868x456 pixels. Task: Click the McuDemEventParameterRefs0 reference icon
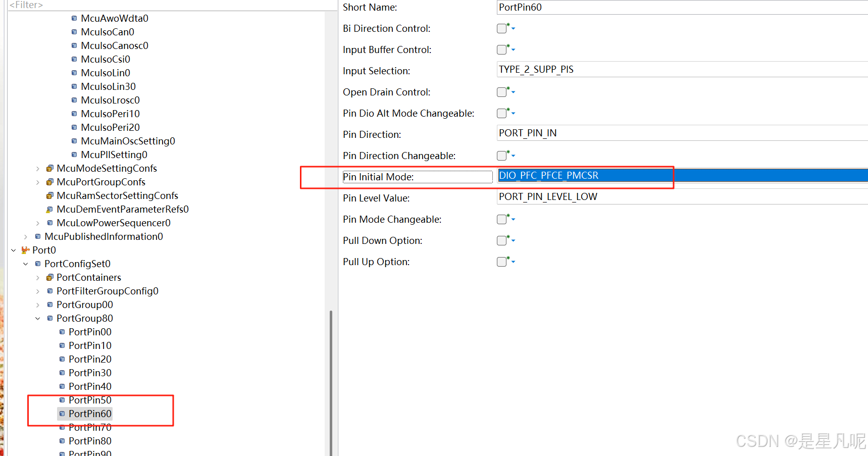click(50, 209)
